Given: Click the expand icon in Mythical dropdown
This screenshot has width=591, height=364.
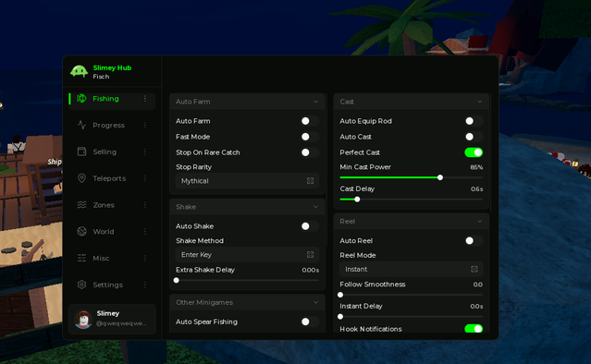Looking at the screenshot, I should click(310, 181).
